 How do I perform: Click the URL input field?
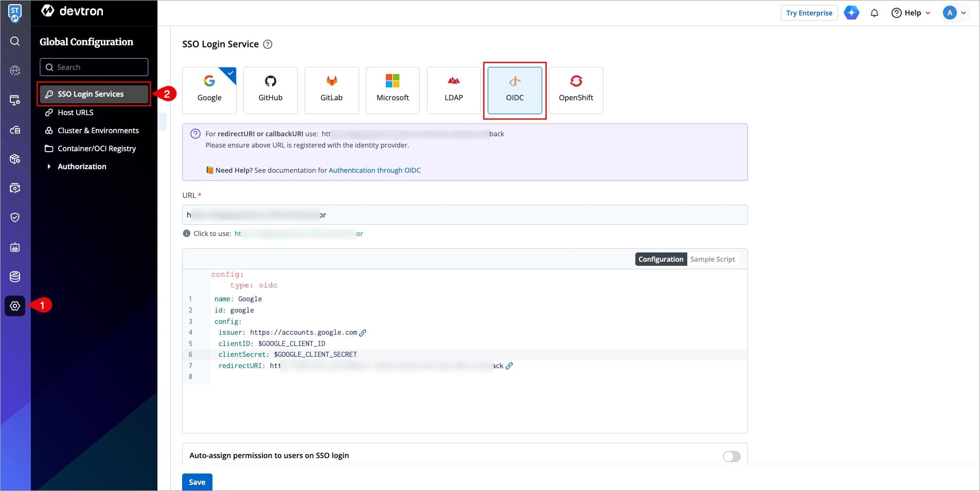[x=465, y=215]
